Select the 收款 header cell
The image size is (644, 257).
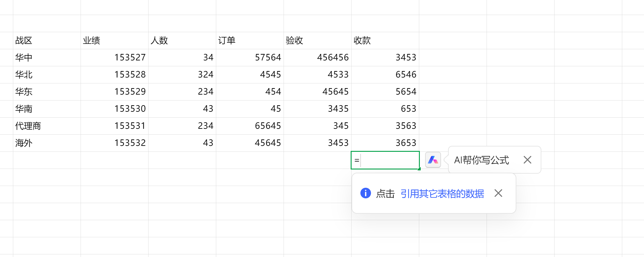point(385,40)
